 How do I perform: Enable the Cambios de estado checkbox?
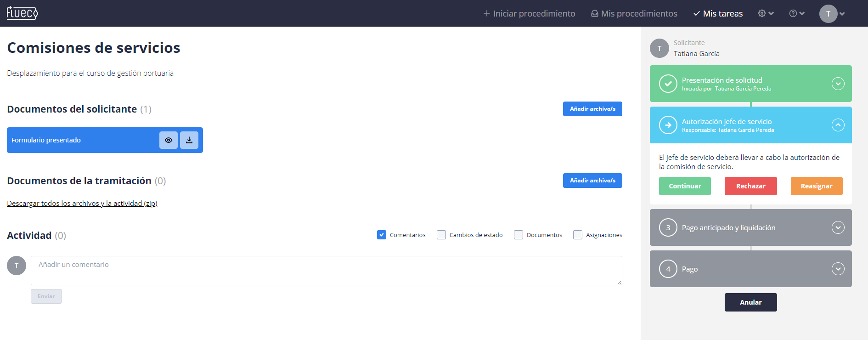point(441,235)
